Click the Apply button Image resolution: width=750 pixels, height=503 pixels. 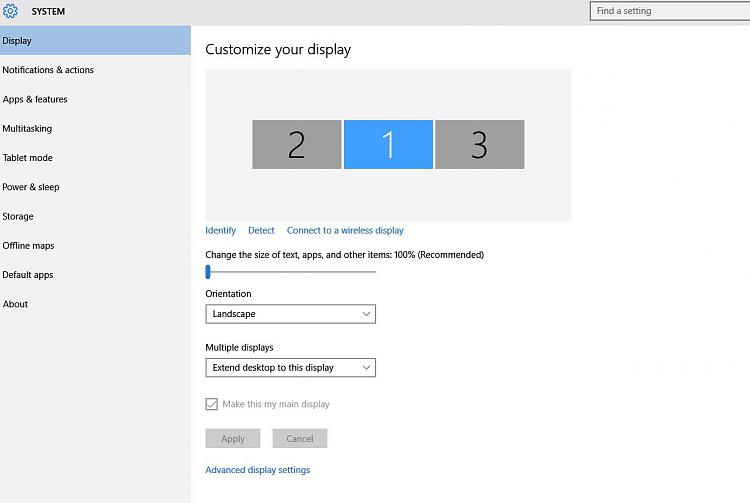point(233,438)
